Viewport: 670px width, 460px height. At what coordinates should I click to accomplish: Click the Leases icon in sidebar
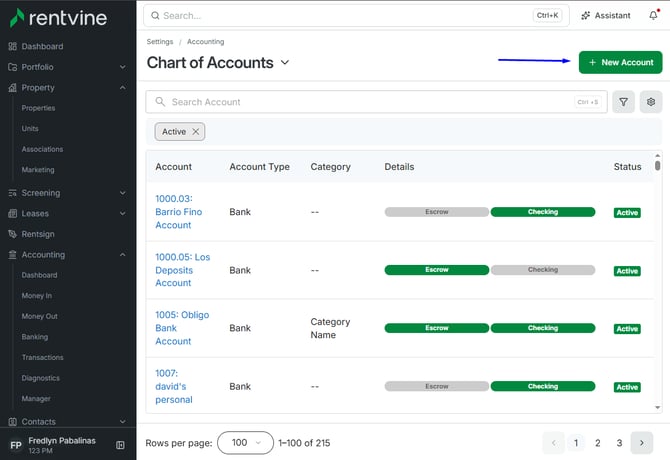click(x=12, y=214)
